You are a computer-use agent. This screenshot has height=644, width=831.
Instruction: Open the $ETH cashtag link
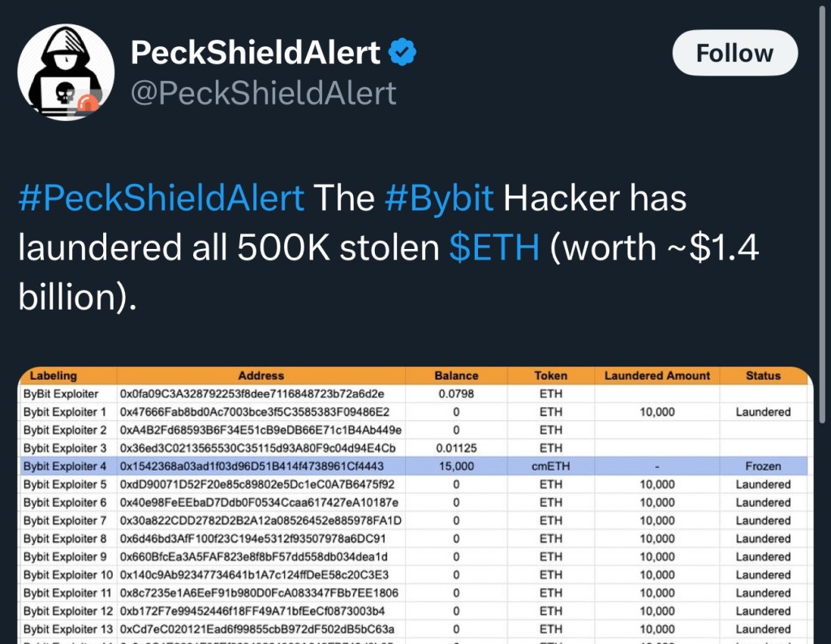click(x=493, y=248)
